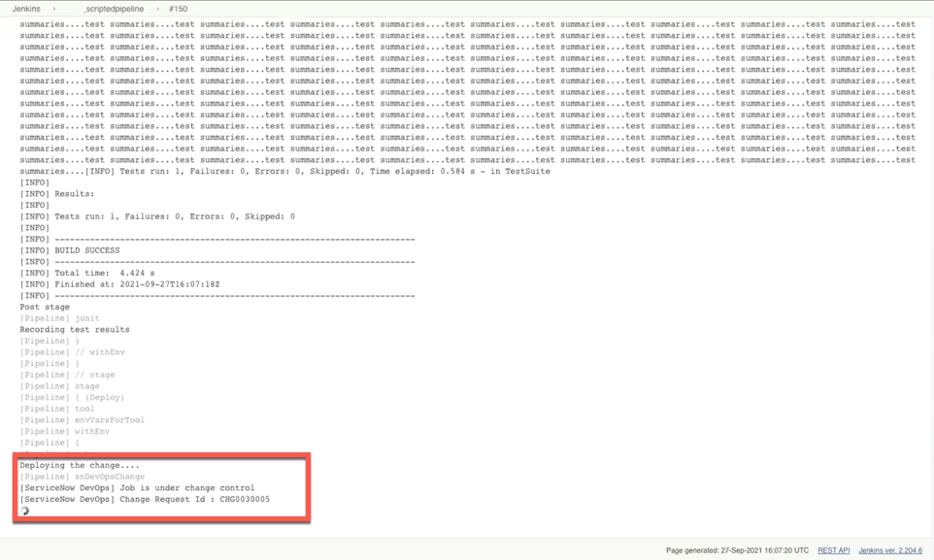Viewport: 934px width, 560px height.
Task: Click the 'Change Request Id : CHG0030005' line
Action: 145,499
